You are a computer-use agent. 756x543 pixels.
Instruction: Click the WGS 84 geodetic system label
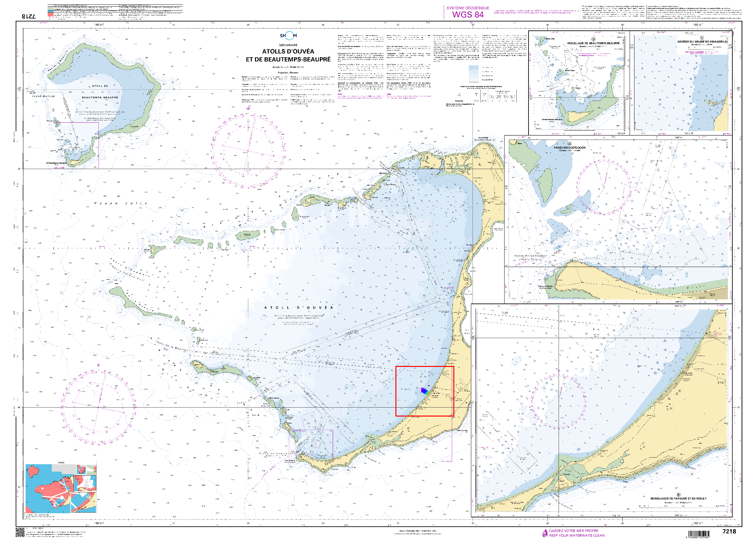click(x=468, y=15)
